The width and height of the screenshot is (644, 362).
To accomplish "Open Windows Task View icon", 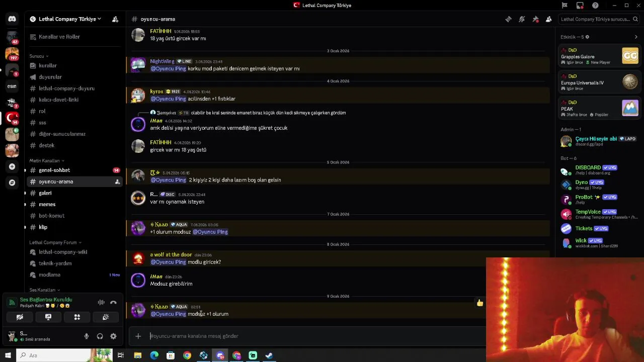I will pyautogui.click(x=121, y=355).
